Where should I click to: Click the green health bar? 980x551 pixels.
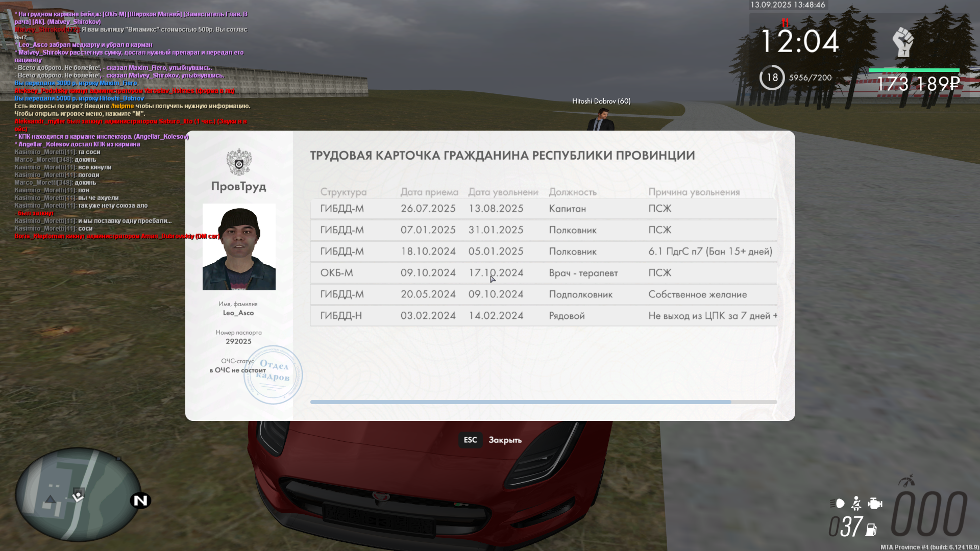coord(914,70)
